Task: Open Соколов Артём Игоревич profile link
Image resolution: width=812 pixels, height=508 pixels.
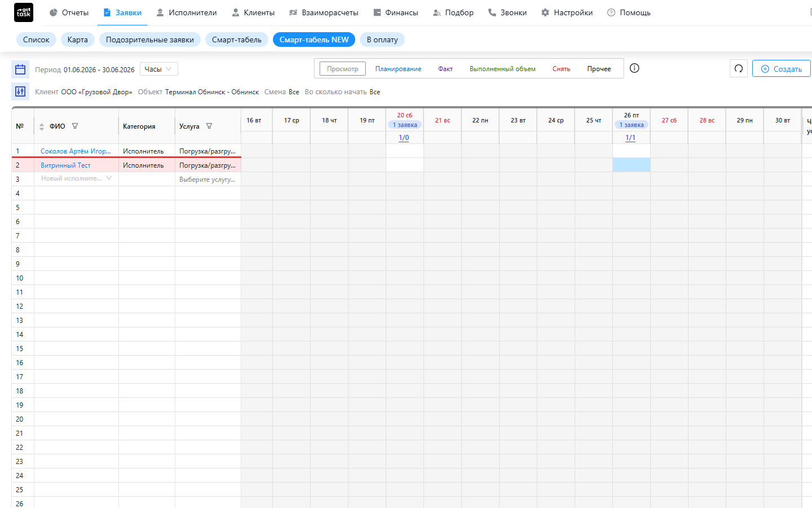Action: click(x=76, y=151)
